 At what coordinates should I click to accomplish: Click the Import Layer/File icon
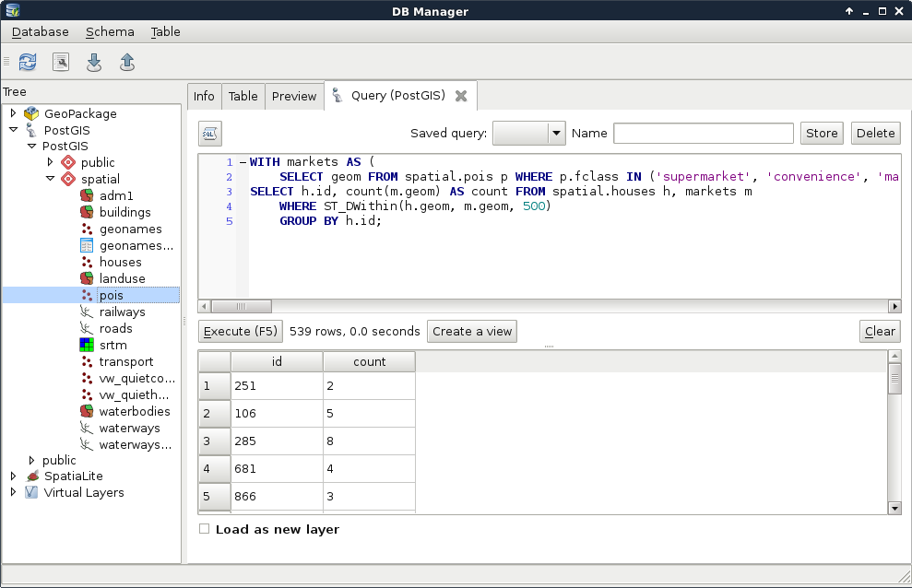click(94, 62)
